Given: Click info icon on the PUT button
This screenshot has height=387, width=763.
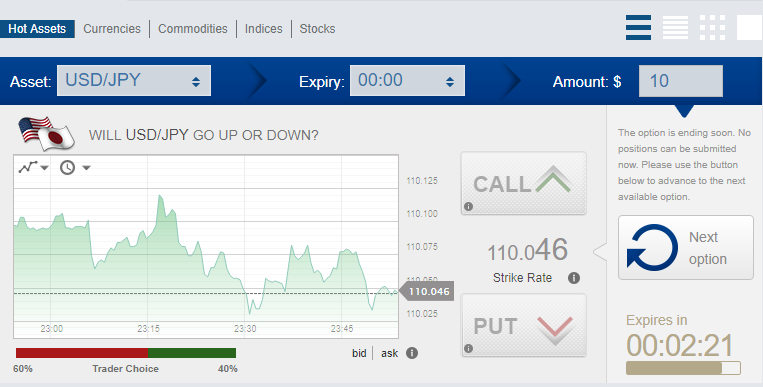Looking at the screenshot, I should [x=468, y=349].
